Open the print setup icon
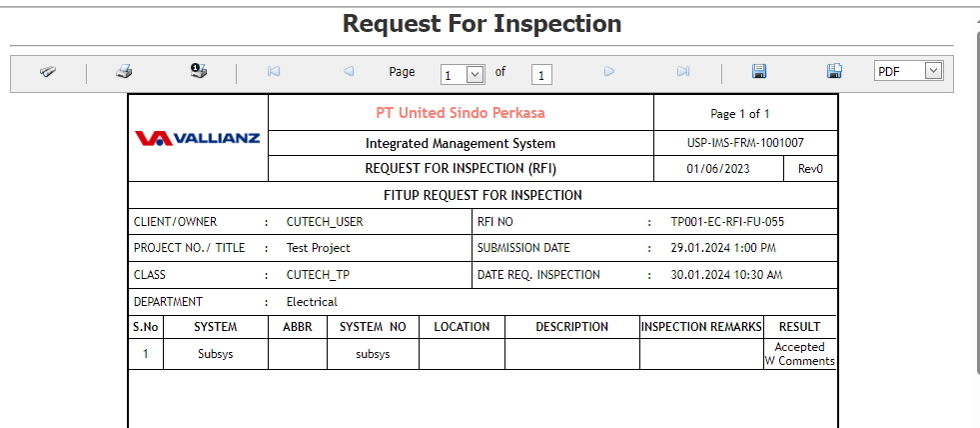980x428 pixels. point(198,72)
